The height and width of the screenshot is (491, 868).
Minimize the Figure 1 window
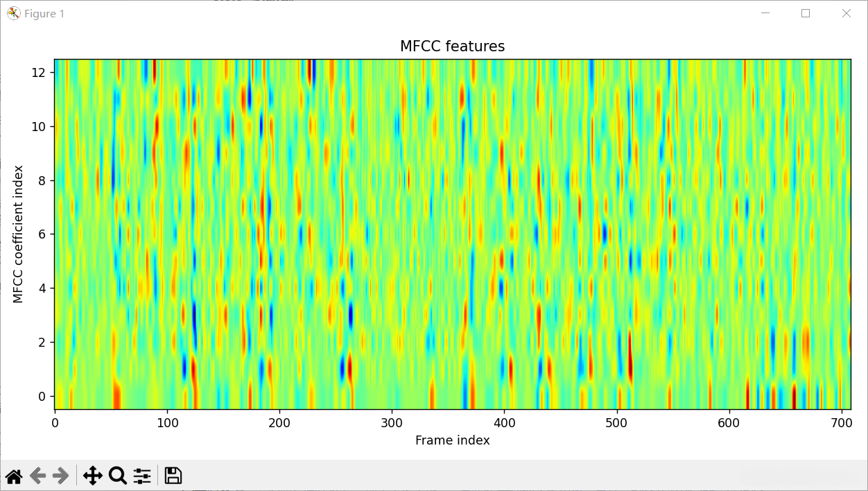click(765, 13)
